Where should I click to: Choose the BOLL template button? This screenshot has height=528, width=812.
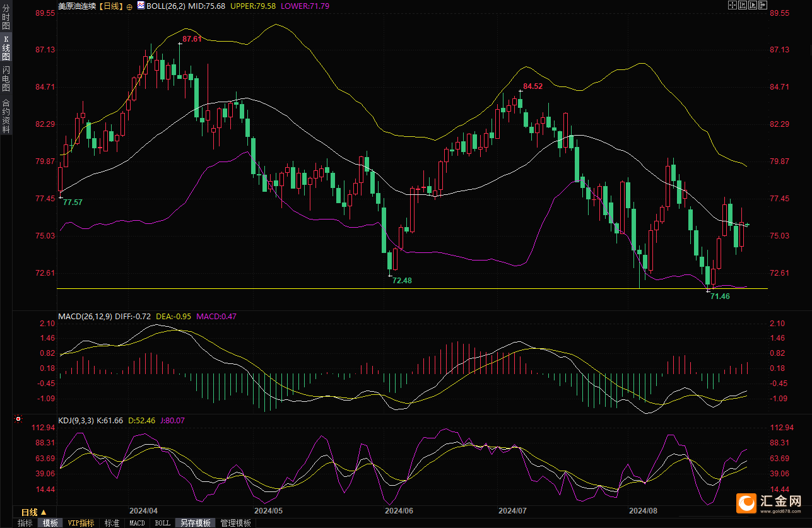tap(163, 523)
